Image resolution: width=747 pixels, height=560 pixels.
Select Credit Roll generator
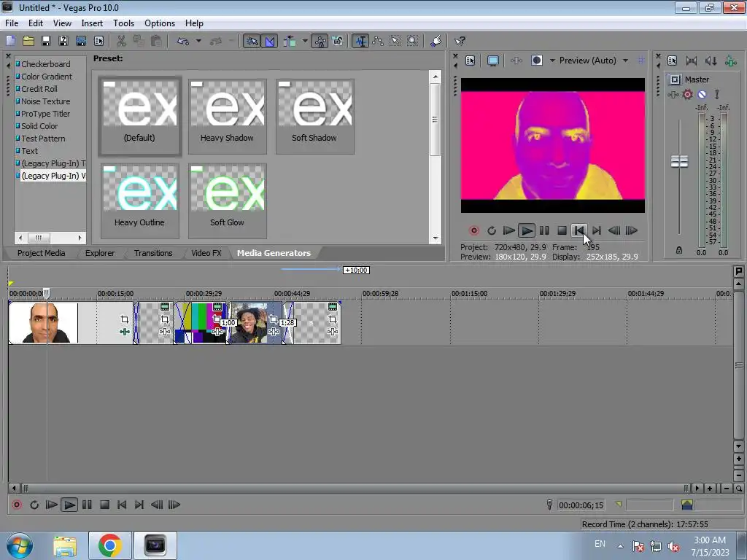[x=39, y=88]
